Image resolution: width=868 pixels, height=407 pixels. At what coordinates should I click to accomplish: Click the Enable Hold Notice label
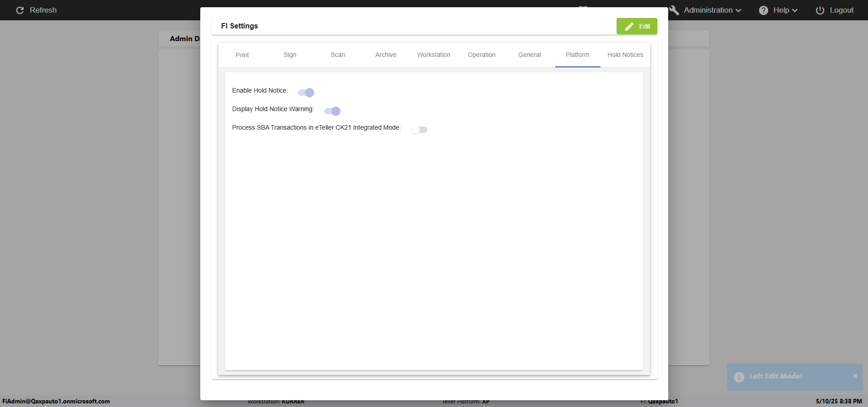(x=260, y=90)
